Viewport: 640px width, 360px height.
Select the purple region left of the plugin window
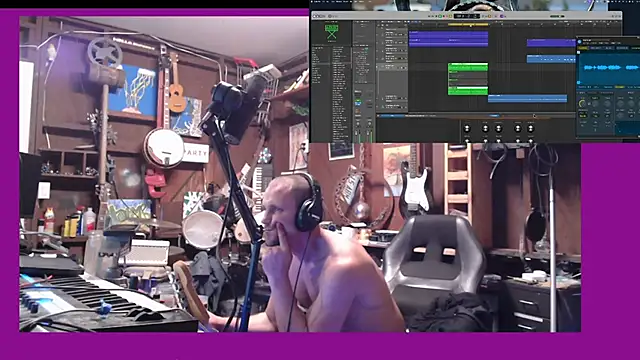click(551, 42)
